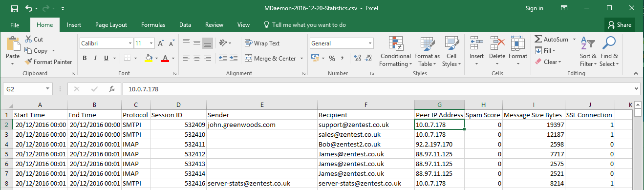The height and width of the screenshot is (190, 644).
Task: Click Tell me what you want to do
Action: 305,25
